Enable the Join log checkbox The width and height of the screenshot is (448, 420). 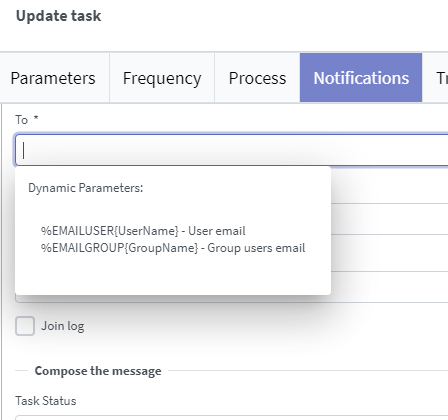[25, 326]
